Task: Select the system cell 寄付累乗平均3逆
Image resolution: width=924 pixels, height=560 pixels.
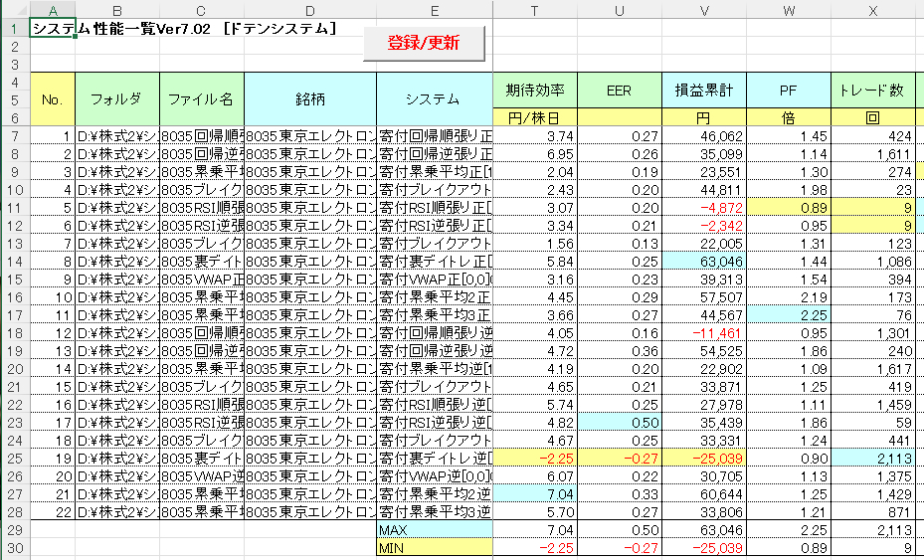Action: point(435,511)
